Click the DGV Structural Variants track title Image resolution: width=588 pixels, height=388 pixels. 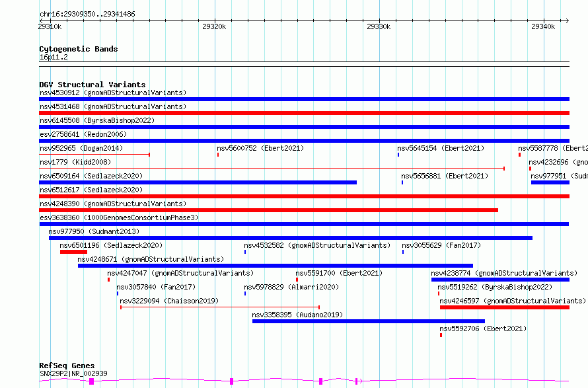click(92, 85)
